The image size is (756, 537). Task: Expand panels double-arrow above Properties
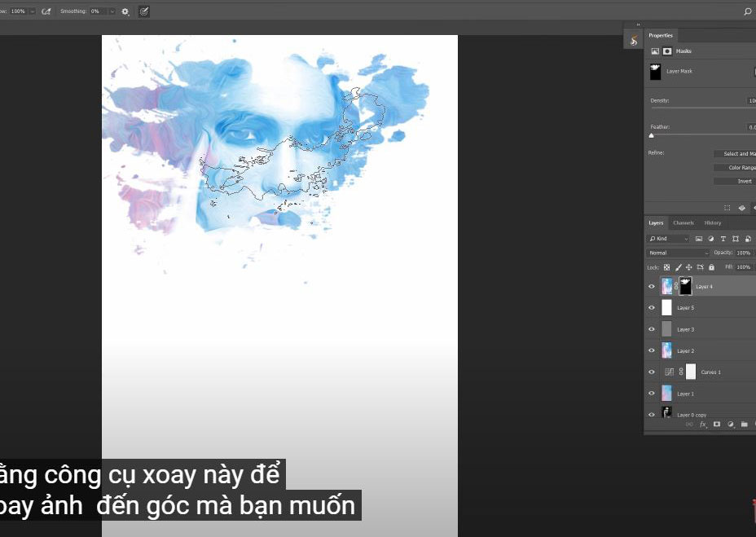639,24
